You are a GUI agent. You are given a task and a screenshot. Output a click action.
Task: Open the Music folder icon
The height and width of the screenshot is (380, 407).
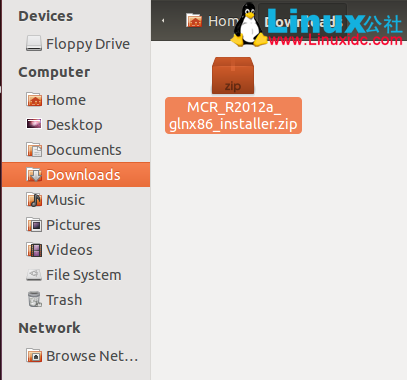[34, 200]
